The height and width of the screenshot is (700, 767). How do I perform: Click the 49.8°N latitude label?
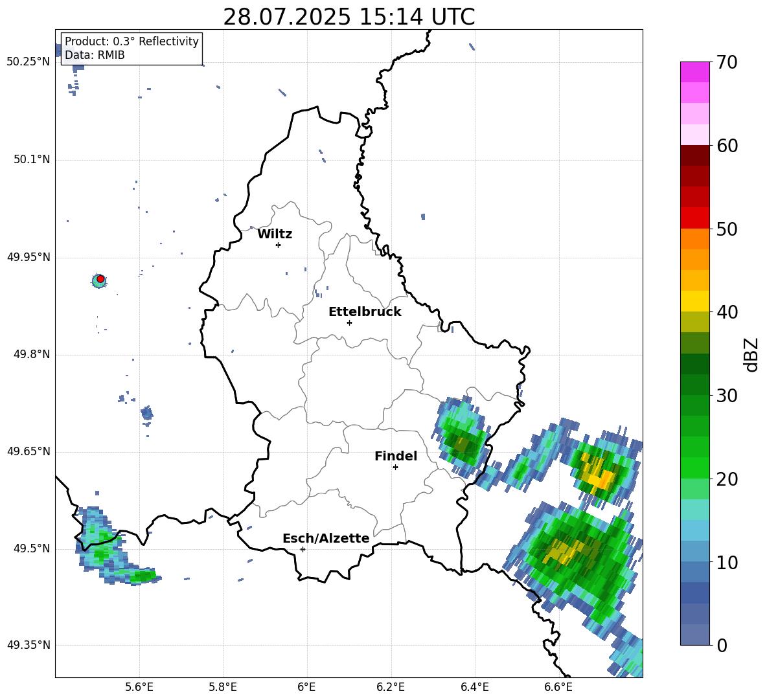(31, 354)
